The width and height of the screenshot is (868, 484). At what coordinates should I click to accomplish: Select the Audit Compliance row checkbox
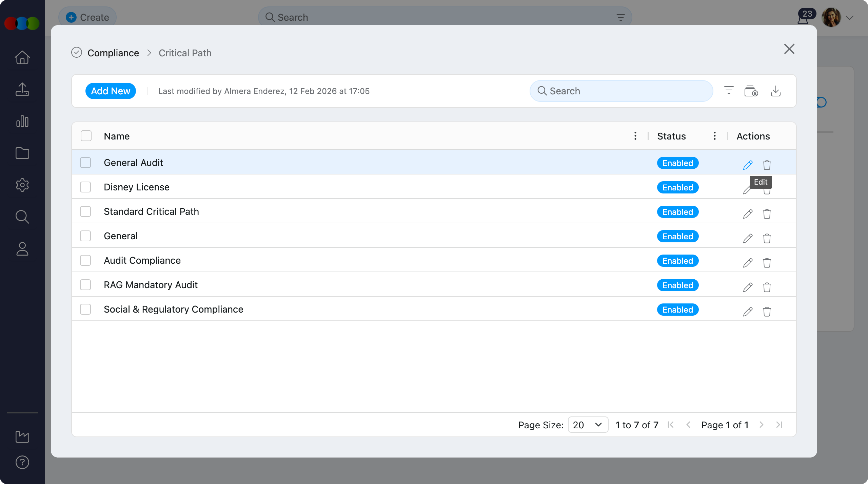click(x=85, y=260)
